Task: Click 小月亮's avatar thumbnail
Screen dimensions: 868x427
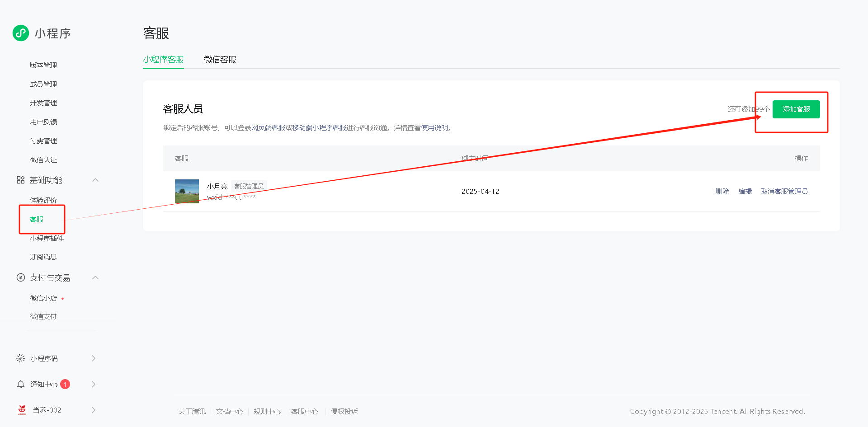Action: [187, 191]
